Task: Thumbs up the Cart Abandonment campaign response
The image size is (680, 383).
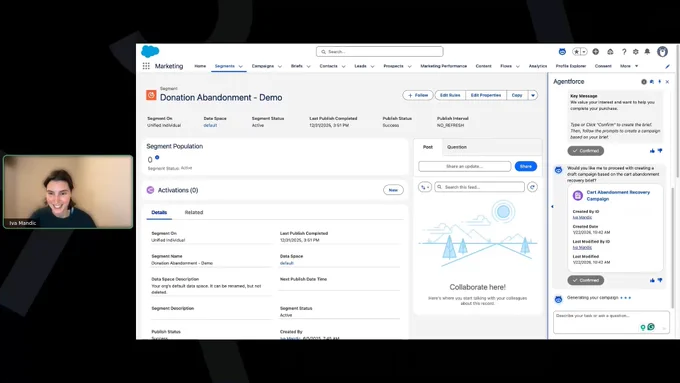Action: point(652,280)
